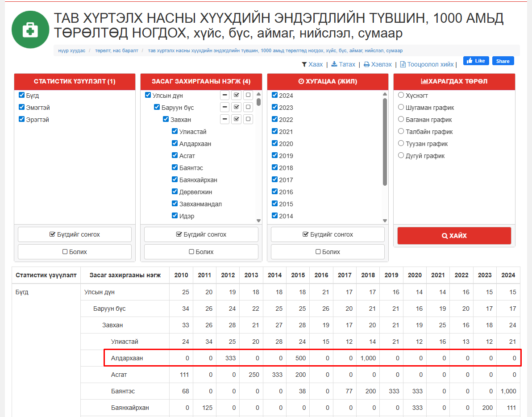
Task: Check all children of Завхан icon
Action: pos(237,119)
